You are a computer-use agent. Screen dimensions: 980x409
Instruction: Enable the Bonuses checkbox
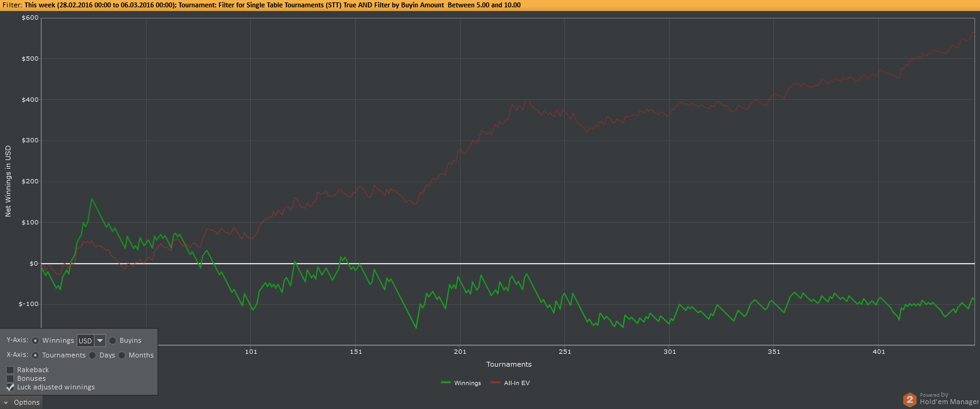[x=10, y=378]
